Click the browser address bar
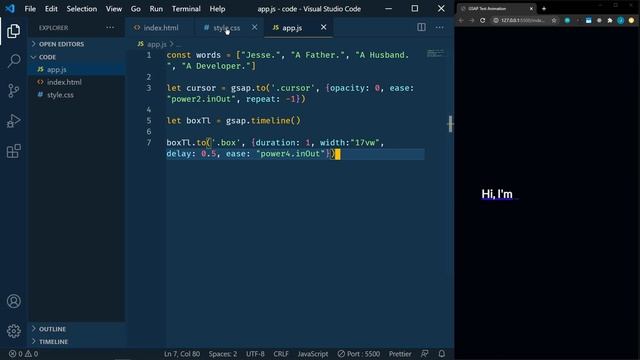The image size is (640, 360). tap(523, 20)
